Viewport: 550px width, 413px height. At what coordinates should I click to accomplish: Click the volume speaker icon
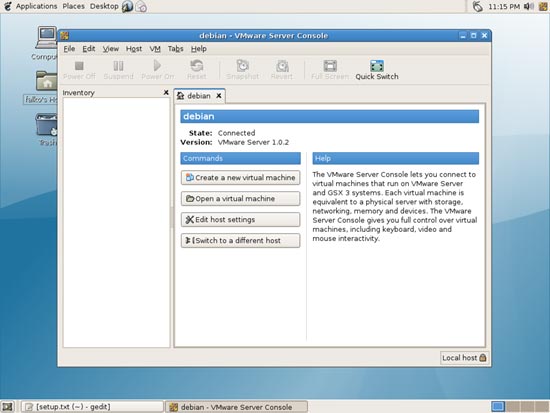click(529, 6)
